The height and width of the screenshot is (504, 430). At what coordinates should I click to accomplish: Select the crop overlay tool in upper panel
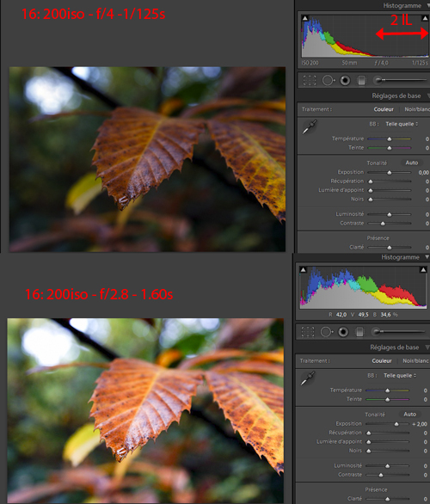tap(310, 80)
